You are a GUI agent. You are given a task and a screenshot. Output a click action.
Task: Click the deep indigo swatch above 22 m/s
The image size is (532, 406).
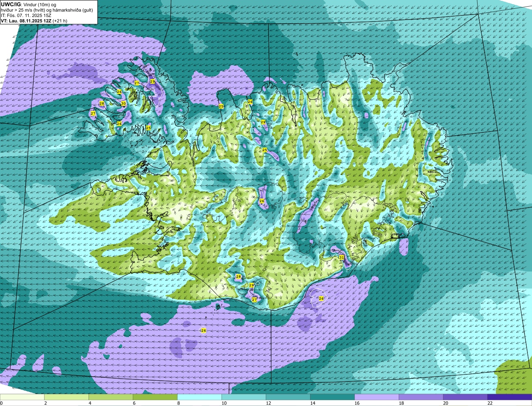pyautogui.click(x=510, y=397)
